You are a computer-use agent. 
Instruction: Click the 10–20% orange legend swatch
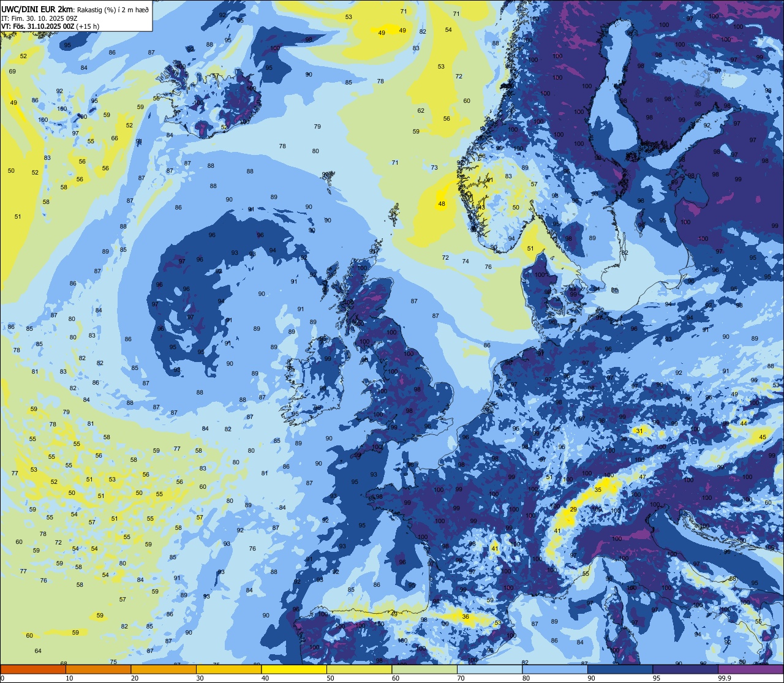click(98, 669)
